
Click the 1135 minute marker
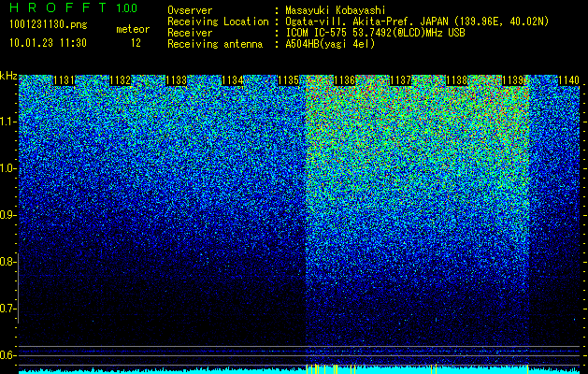tap(288, 80)
